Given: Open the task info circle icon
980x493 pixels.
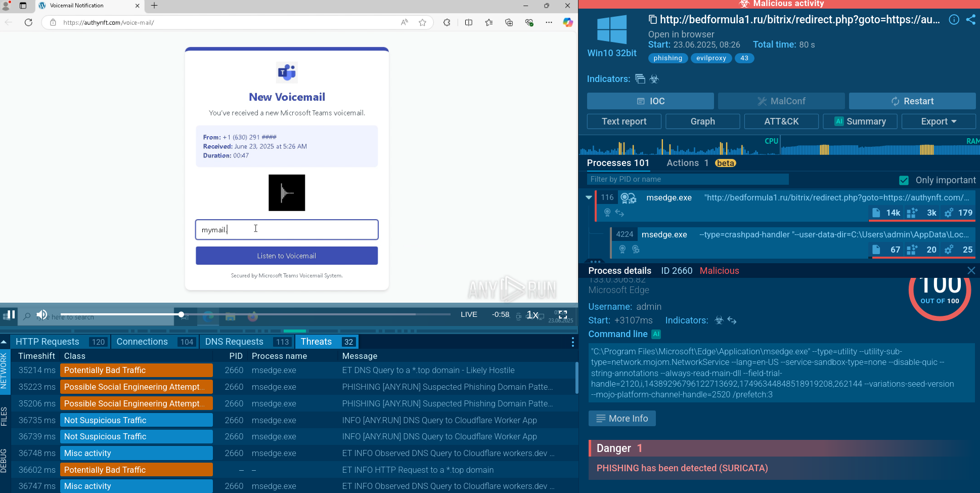Looking at the screenshot, I should click(x=954, y=20).
